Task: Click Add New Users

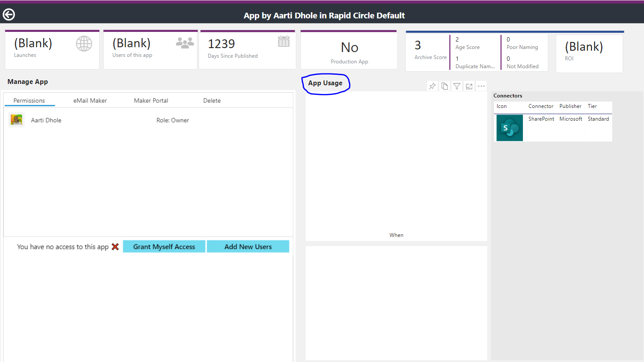Action: 248,246
